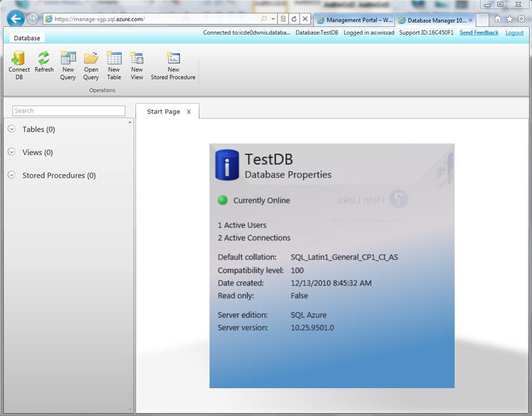532x416 pixels.
Task: Open browser Tools gear icon
Action: click(x=522, y=19)
